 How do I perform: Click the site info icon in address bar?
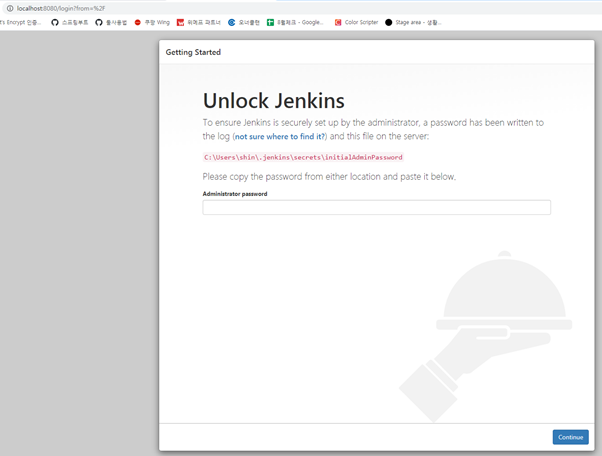10,8
